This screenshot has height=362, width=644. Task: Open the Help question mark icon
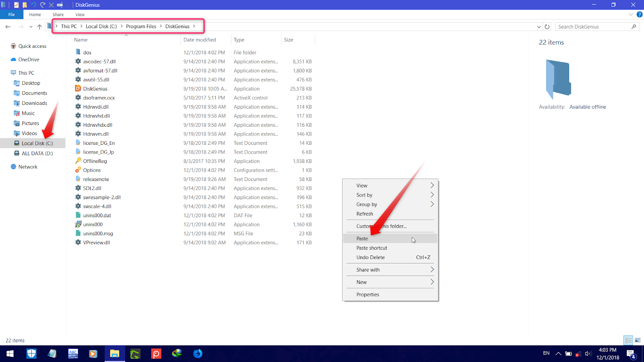[x=639, y=14]
